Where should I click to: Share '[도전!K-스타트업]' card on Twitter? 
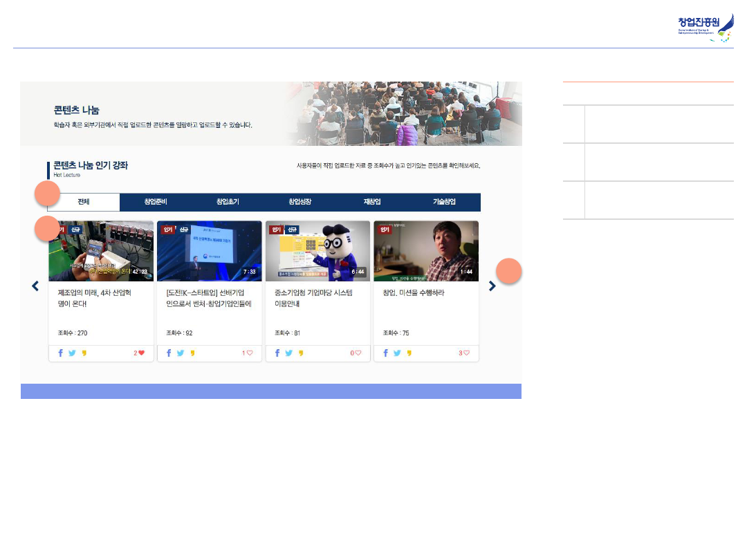point(180,353)
